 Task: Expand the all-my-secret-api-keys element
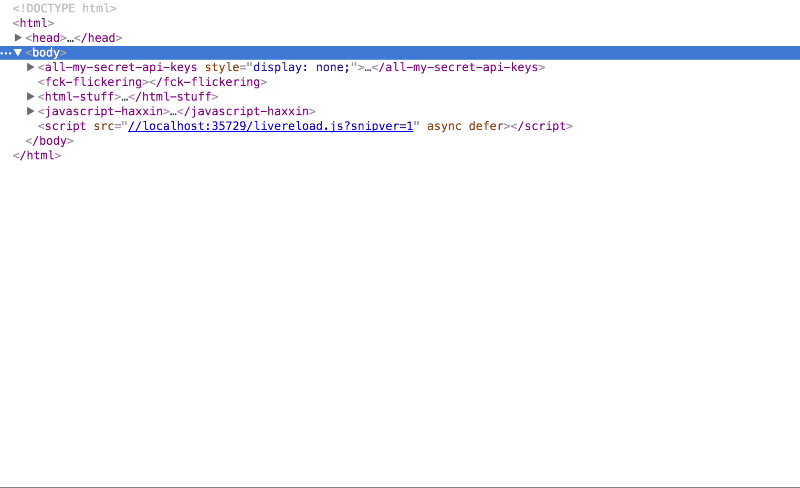click(x=31, y=67)
